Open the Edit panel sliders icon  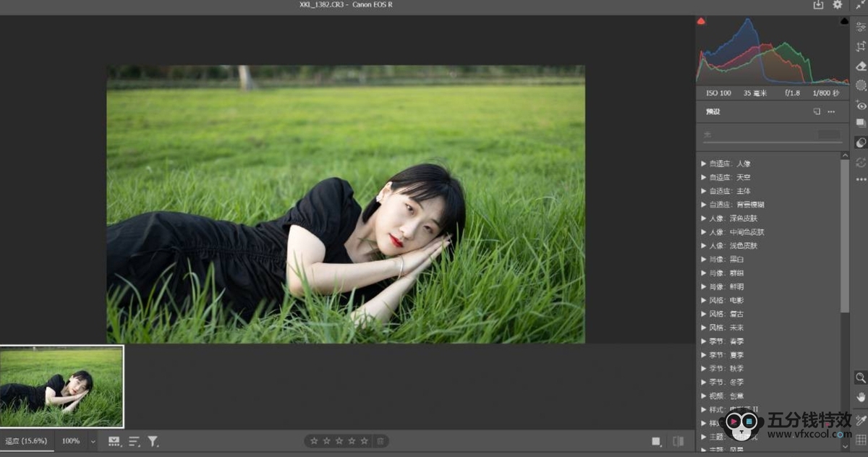point(861,26)
